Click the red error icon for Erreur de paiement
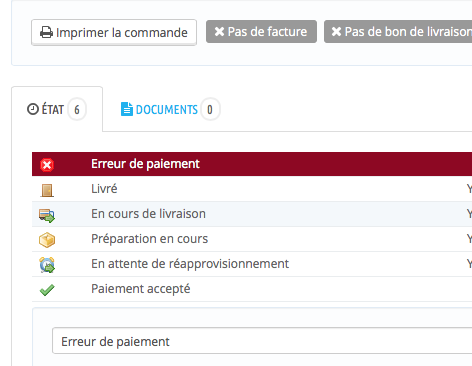 point(47,165)
